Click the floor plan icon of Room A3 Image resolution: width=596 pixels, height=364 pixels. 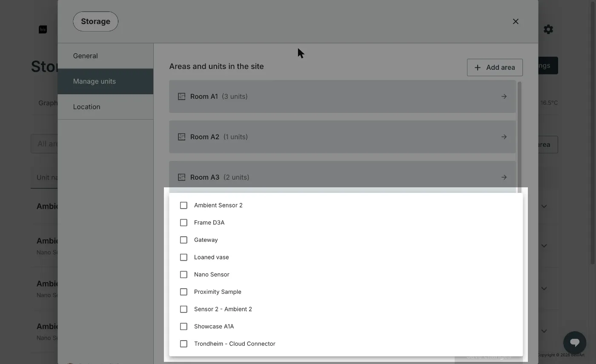point(181,178)
